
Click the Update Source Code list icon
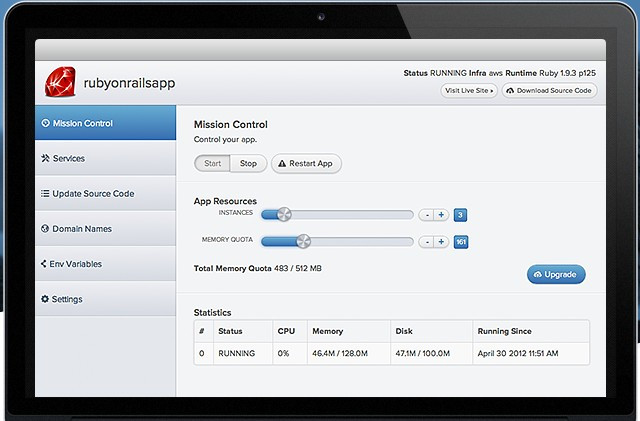(45, 194)
